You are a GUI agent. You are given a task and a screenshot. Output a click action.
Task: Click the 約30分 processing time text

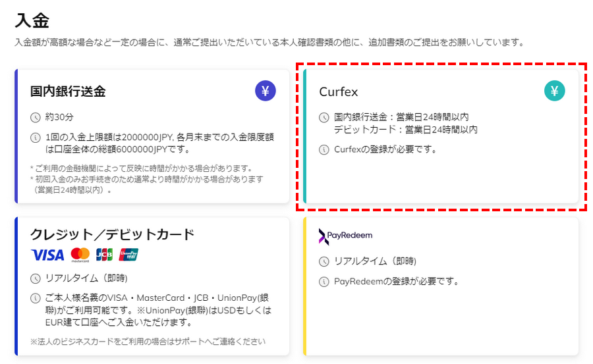coord(59,117)
